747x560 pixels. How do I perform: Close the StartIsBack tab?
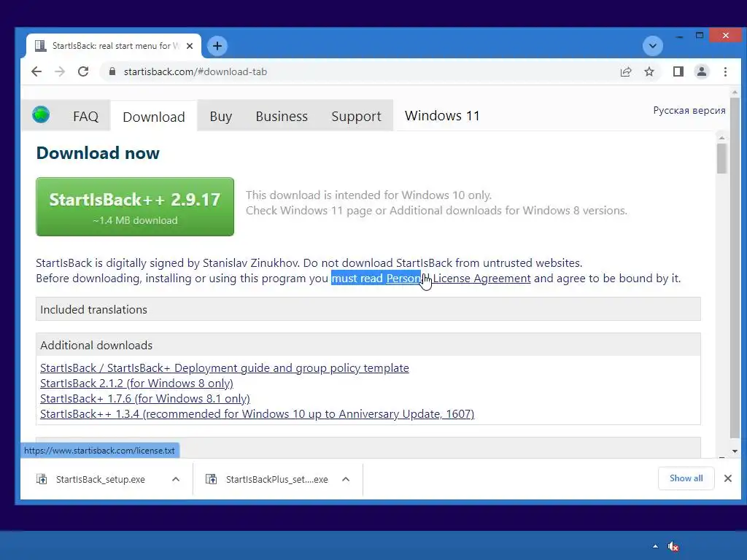click(x=190, y=46)
